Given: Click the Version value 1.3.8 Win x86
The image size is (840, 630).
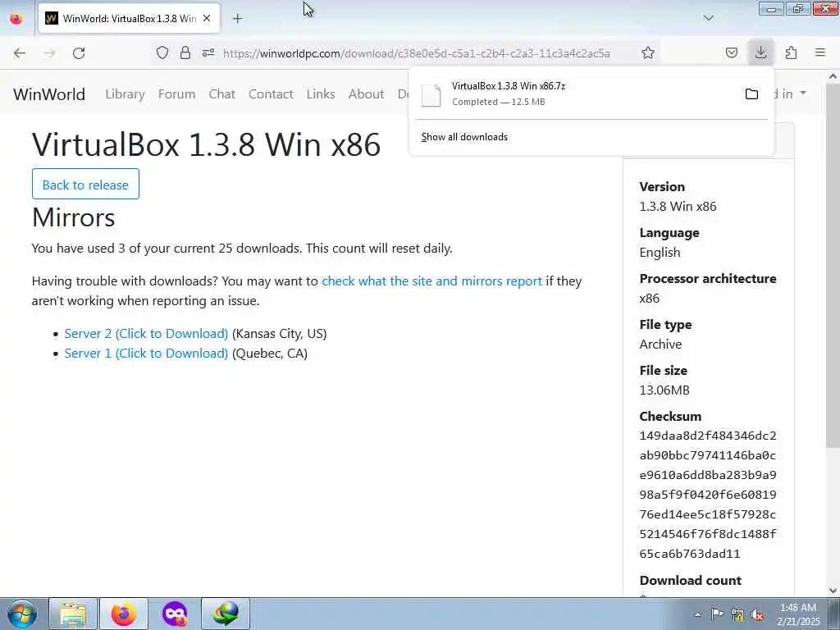Looking at the screenshot, I should [x=678, y=207].
